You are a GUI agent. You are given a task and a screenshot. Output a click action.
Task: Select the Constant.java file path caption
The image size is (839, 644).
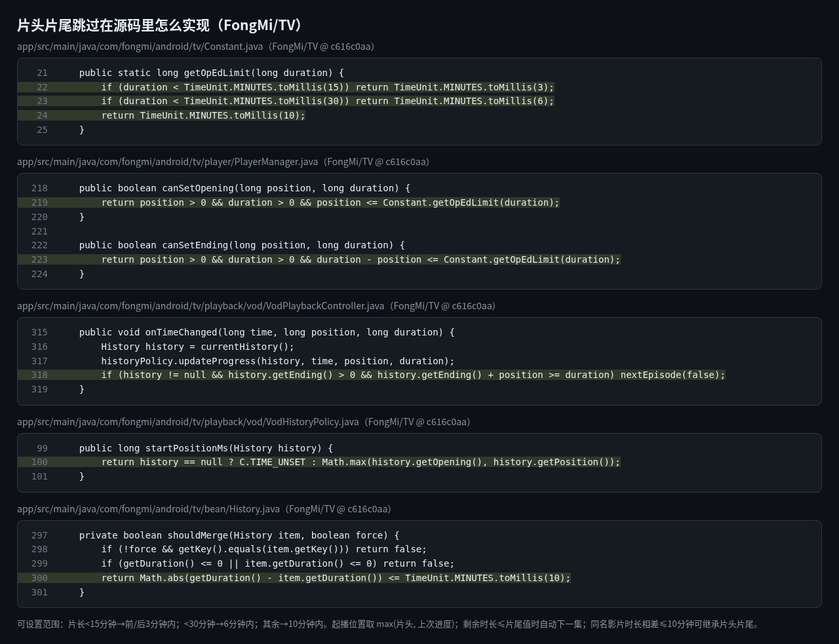coord(195,47)
